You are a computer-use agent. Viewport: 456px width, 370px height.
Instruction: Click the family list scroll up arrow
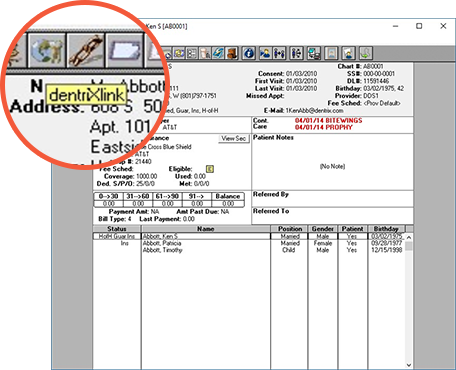(x=409, y=237)
